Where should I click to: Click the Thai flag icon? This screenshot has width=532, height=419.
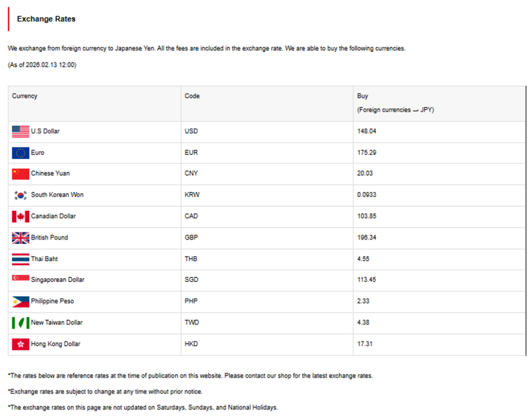pyautogui.click(x=21, y=259)
